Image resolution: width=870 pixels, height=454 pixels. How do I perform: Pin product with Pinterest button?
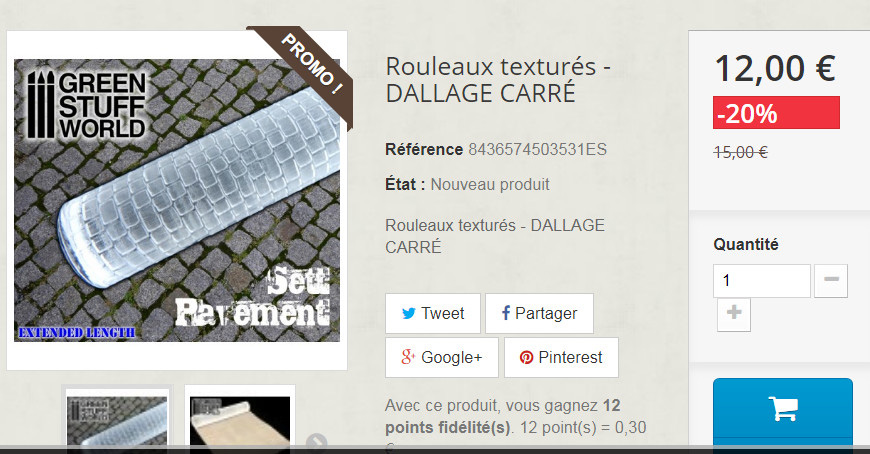[x=561, y=357]
